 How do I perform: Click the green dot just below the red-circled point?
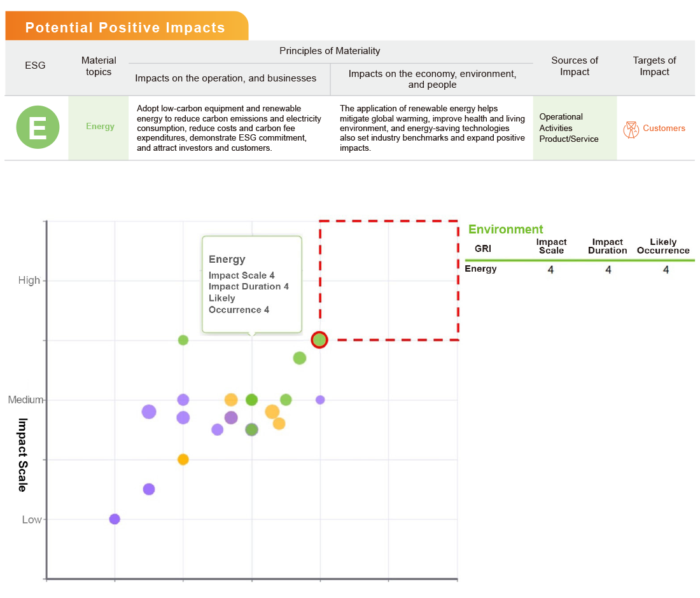tap(300, 358)
